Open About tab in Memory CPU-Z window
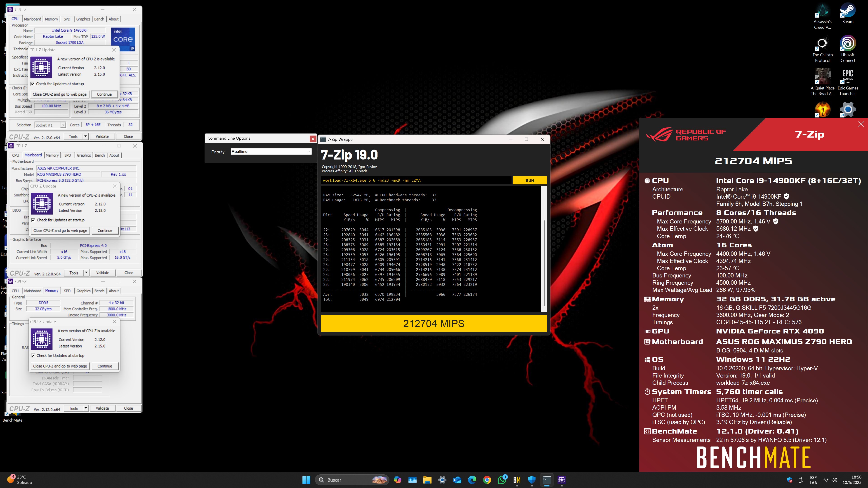 click(x=113, y=291)
